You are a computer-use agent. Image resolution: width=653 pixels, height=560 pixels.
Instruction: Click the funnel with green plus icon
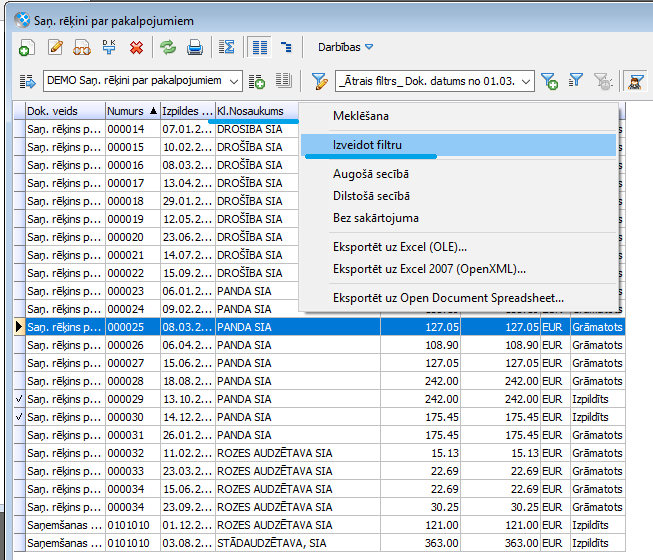548,81
